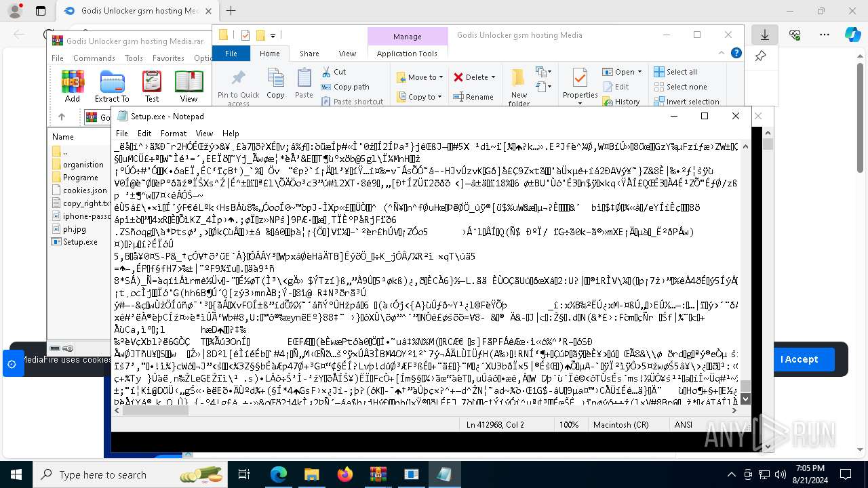Image resolution: width=868 pixels, height=488 pixels.
Task: Click the Test icon in WinRAR toolbar
Action: tap(152, 86)
